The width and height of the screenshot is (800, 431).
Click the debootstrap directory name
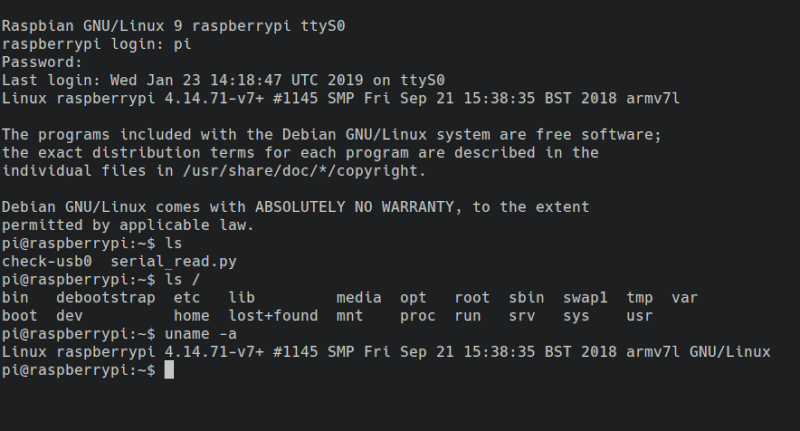(x=106, y=298)
